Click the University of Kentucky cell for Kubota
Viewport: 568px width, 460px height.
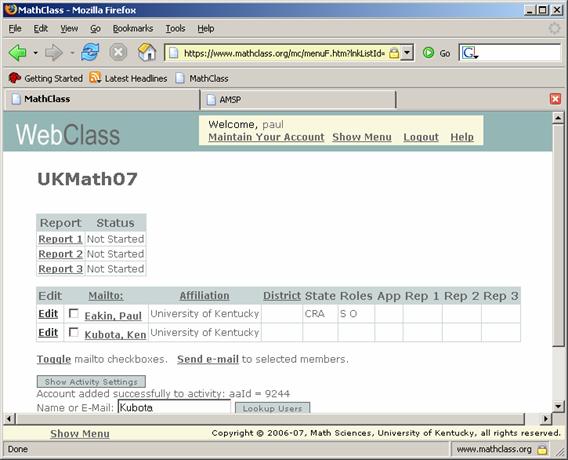205,333
